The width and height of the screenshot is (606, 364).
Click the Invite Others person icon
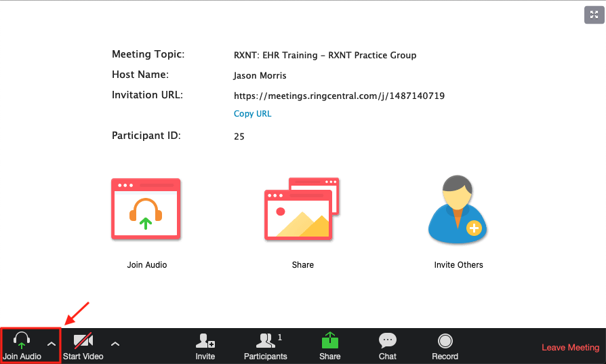tap(458, 209)
